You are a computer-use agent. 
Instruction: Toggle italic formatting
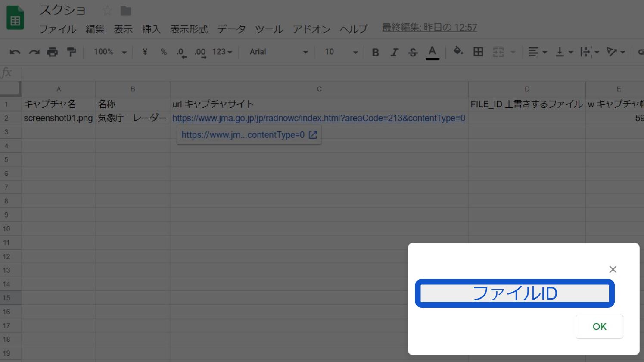pyautogui.click(x=394, y=52)
